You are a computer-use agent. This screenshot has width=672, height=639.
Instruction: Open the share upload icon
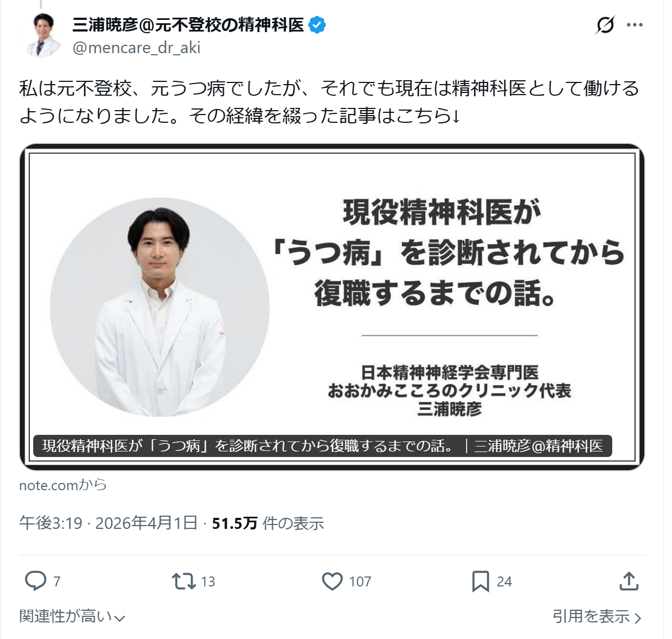click(x=629, y=581)
